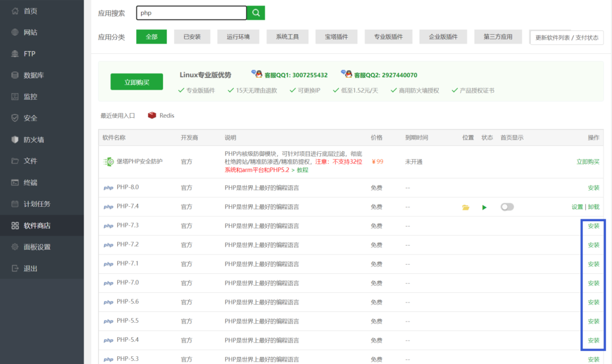The image size is (612, 364).
Task: Open 终端 in the sidebar
Action: click(x=30, y=183)
